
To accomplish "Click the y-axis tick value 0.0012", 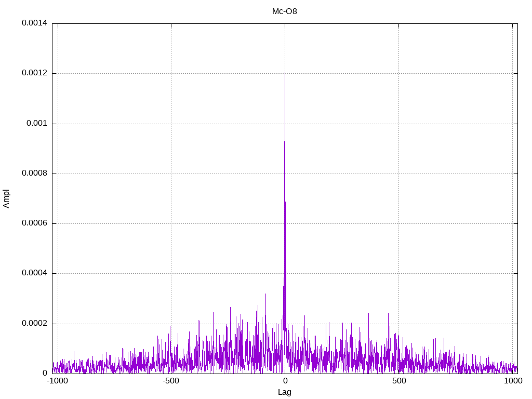I will pos(35,73).
